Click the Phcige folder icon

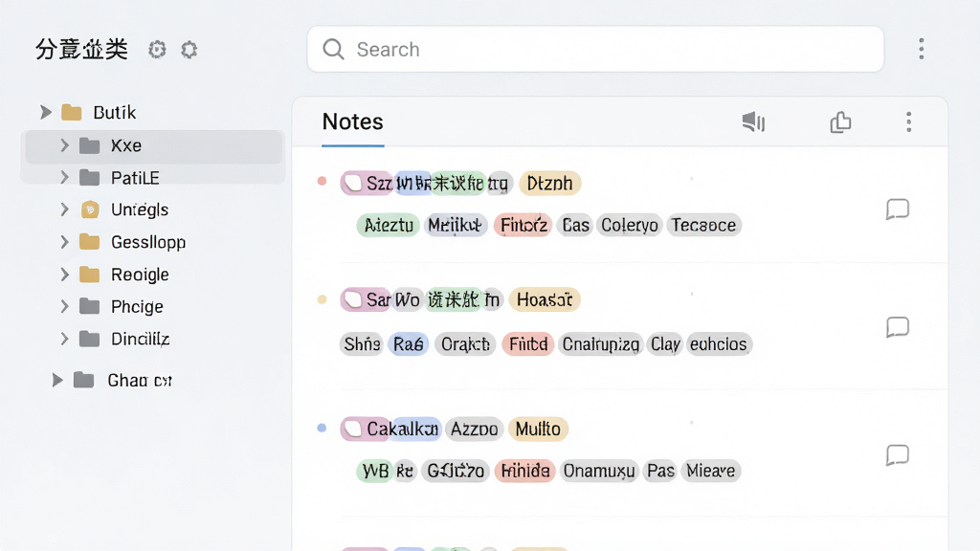89,306
